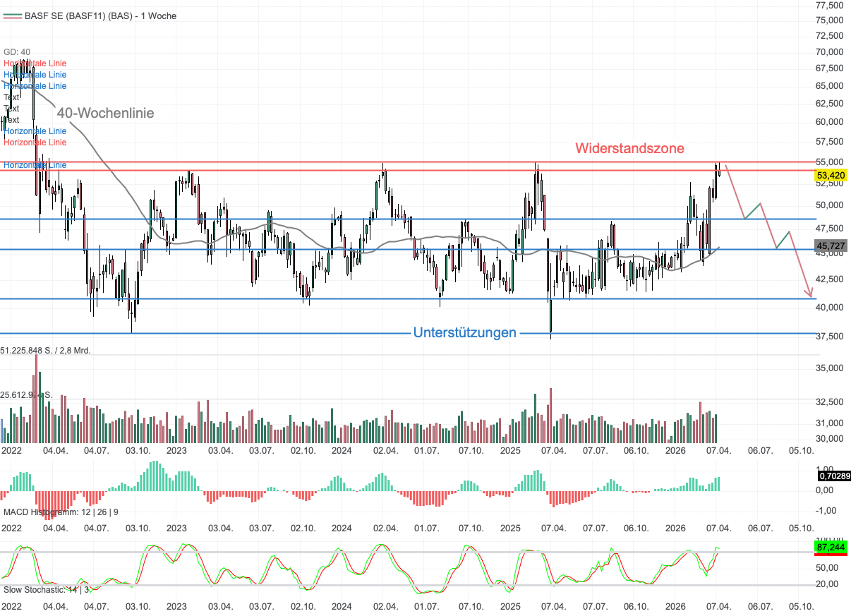851x616 pixels.
Task: Click the dark 45,727 moving average tag
Action: 831,246
